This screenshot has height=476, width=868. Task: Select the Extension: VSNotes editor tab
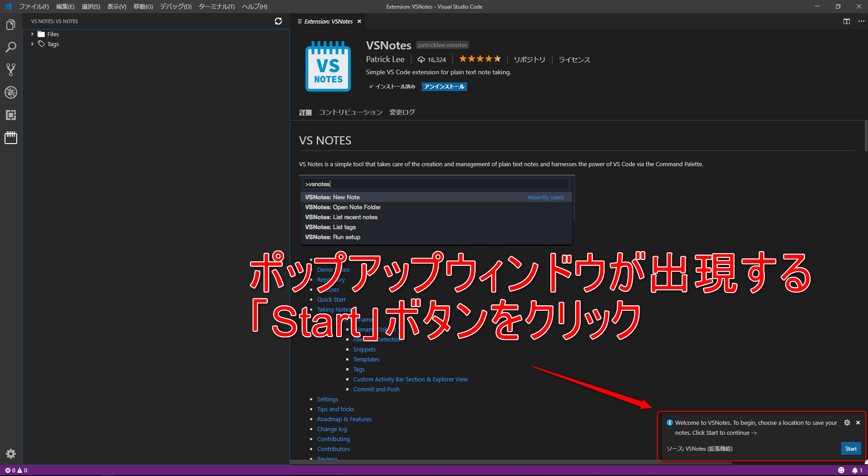(329, 21)
